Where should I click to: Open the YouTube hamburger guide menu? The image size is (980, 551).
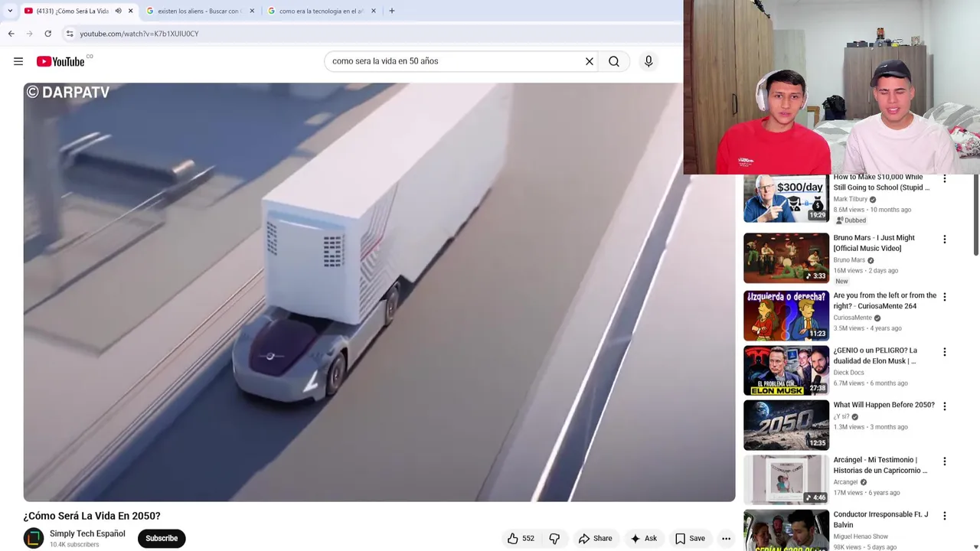(18, 61)
